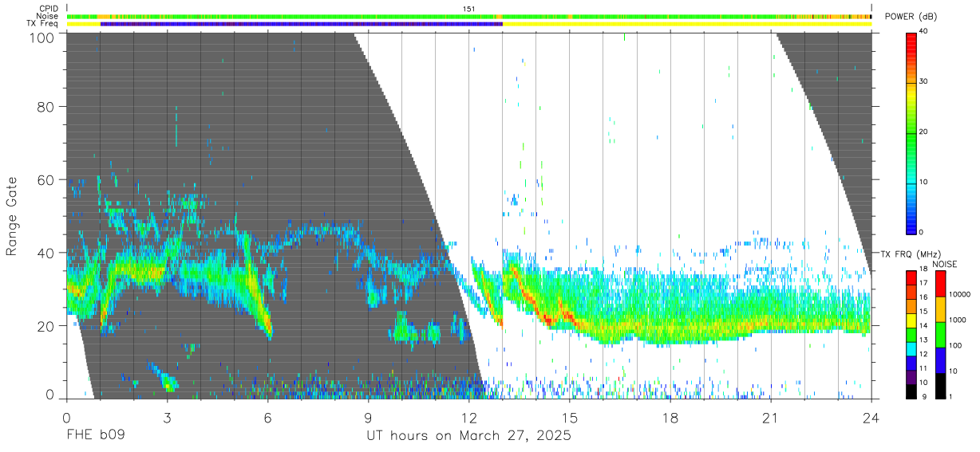Screen dimensions: 980x452
Task: Click the 12 tick on UT hours axis
Action: 468,417
